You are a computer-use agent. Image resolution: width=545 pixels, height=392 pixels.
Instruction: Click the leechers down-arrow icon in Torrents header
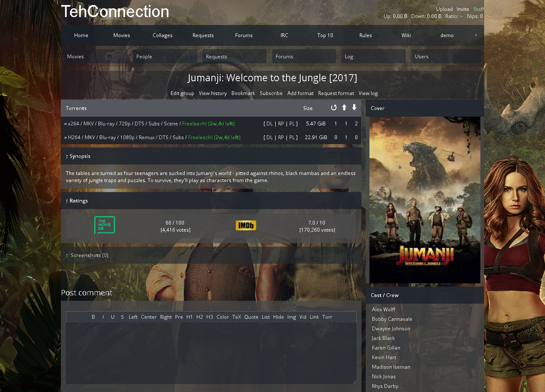354,107
